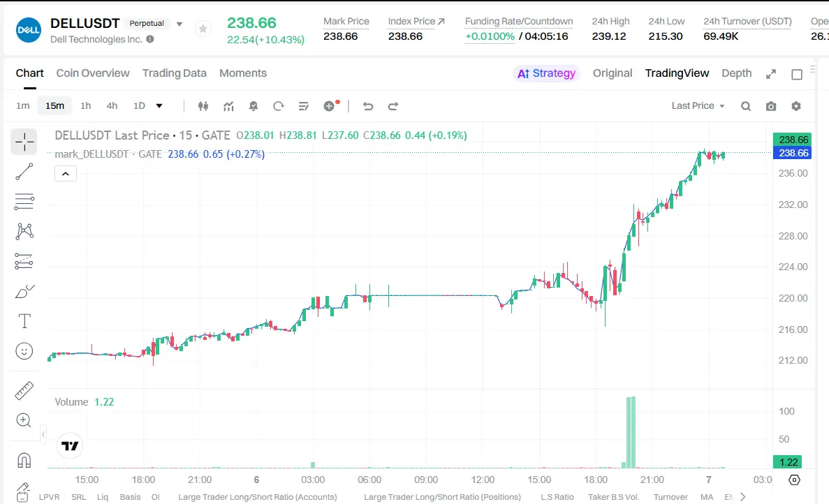Viewport: 829px width, 504px height.
Task: Click the Volume 1.22 axis label
Action: point(788,461)
